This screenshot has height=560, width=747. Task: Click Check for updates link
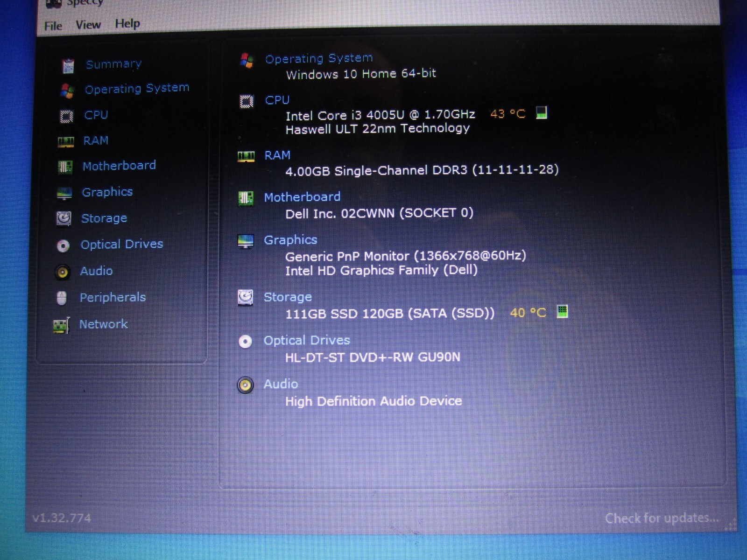pos(662,518)
